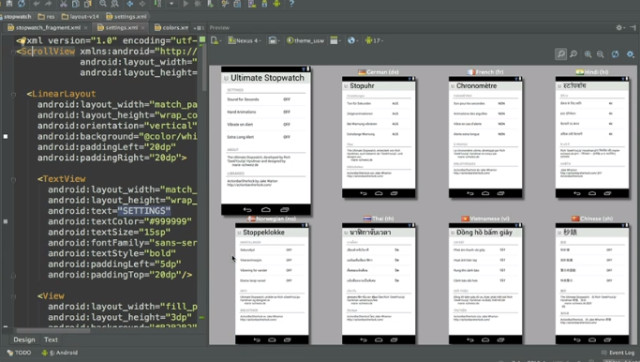Viewport: 640px width, 362px height.
Task: Click the Cut scissors icon in toolbar
Action: coord(63,4)
